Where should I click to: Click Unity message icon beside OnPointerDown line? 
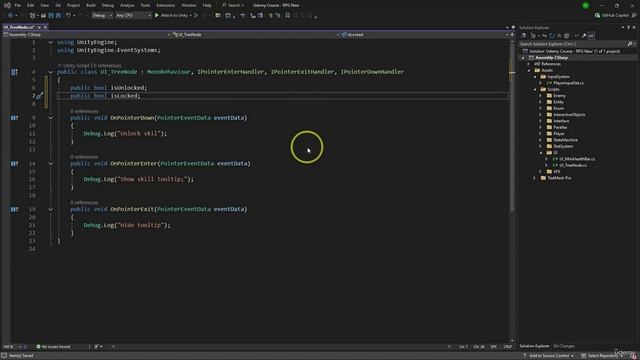pos(14,118)
